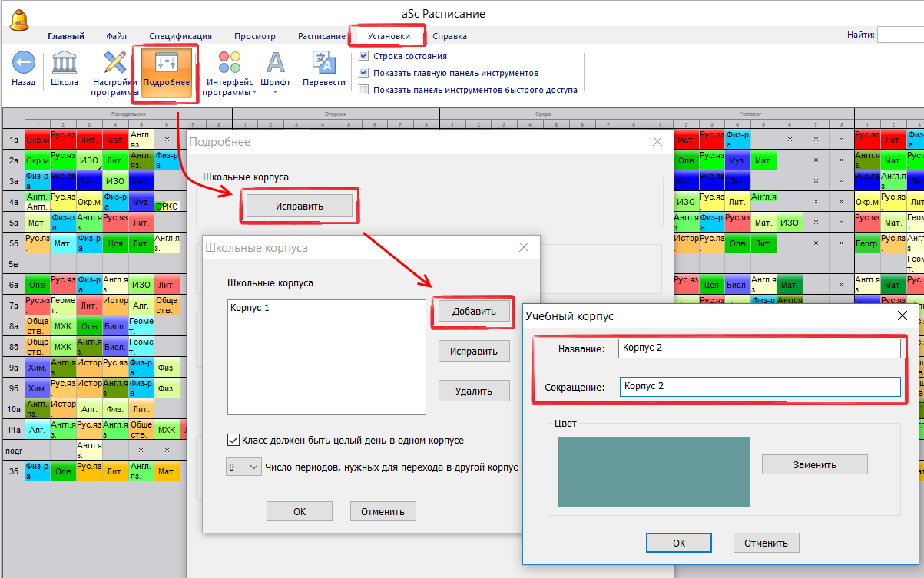Click the Перевести translate icon
This screenshot has height=578, width=924.
click(x=323, y=63)
